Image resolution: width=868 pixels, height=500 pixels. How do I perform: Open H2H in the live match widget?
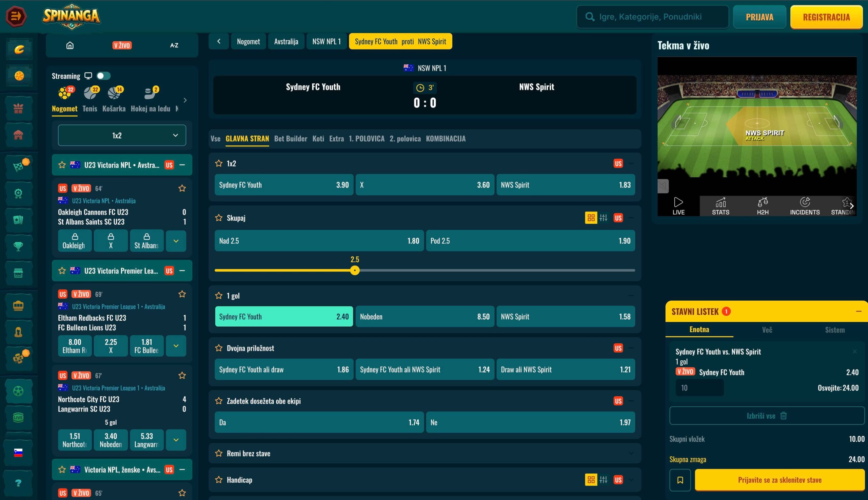[763, 206]
